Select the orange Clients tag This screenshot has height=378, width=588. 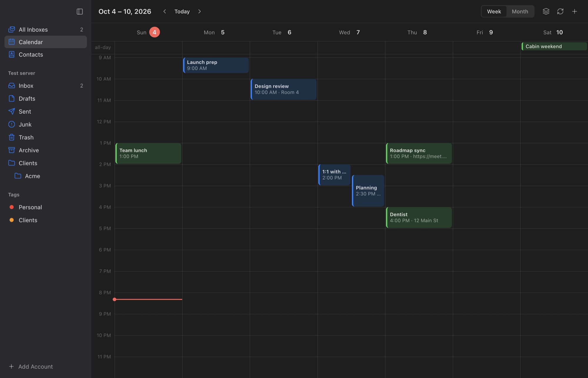tap(46, 220)
